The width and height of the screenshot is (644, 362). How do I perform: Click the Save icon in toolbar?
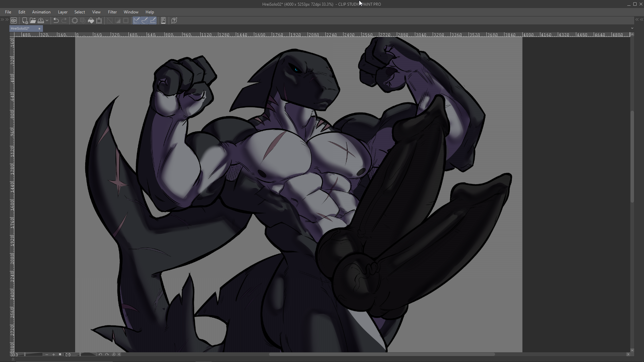(x=41, y=20)
